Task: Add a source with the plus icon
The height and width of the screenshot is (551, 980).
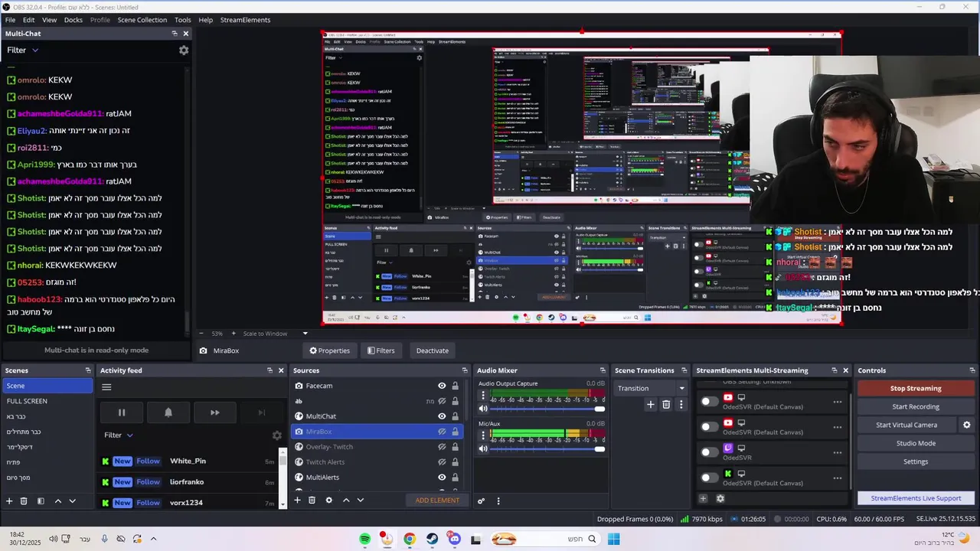Action: click(297, 500)
